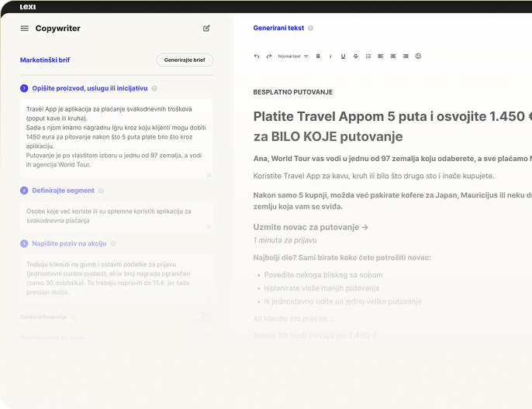Underline the selected text
This screenshot has width=532, height=409.
point(343,57)
